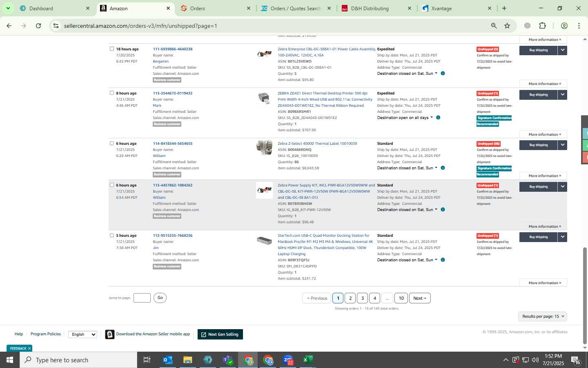Expand Buy shipping dropdown arrow for Mark's order
Image resolution: width=588 pixels, height=368 pixels.
[563, 94]
